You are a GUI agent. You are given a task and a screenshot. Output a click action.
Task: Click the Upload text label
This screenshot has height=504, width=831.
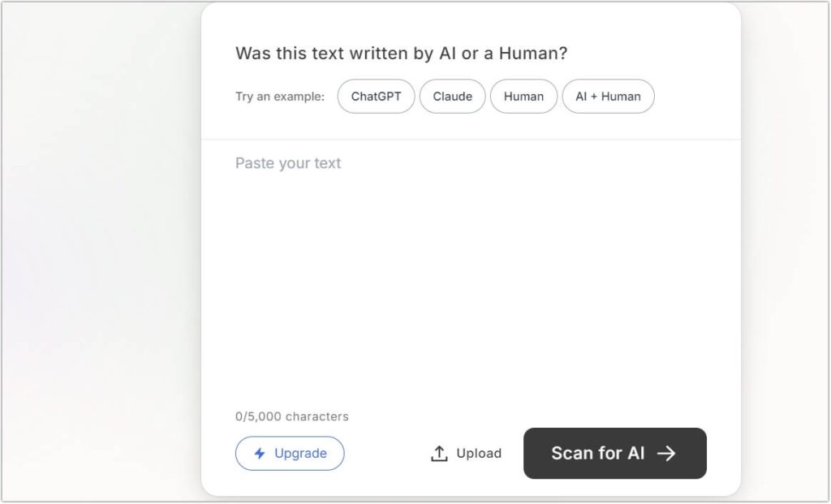[479, 454]
